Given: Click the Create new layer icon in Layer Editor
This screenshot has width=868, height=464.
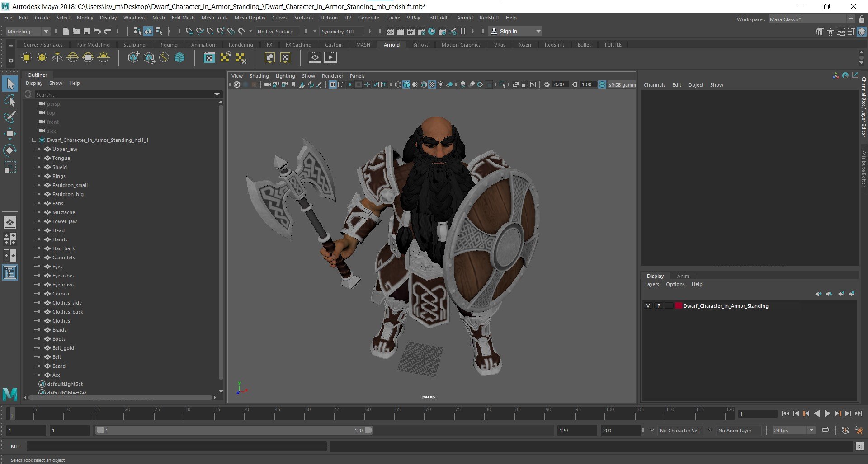Looking at the screenshot, I should click(x=841, y=294).
